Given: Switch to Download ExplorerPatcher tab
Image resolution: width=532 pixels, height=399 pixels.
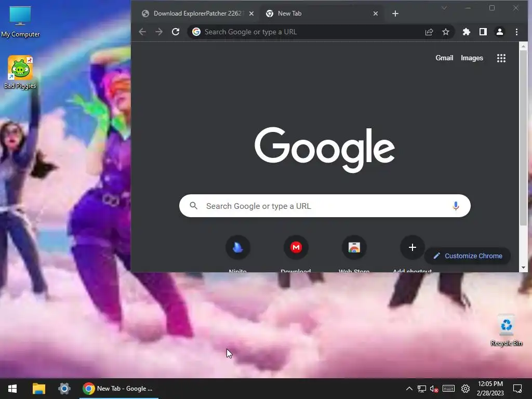Looking at the screenshot, I should [x=197, y=14].
